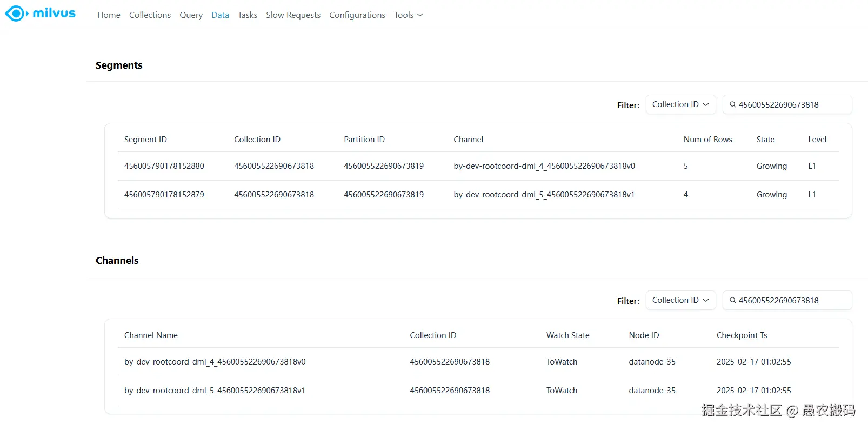Focus the Channels filter search field
Image resolution: width=868 pixels, height=430 pixels.
(787, 300)
